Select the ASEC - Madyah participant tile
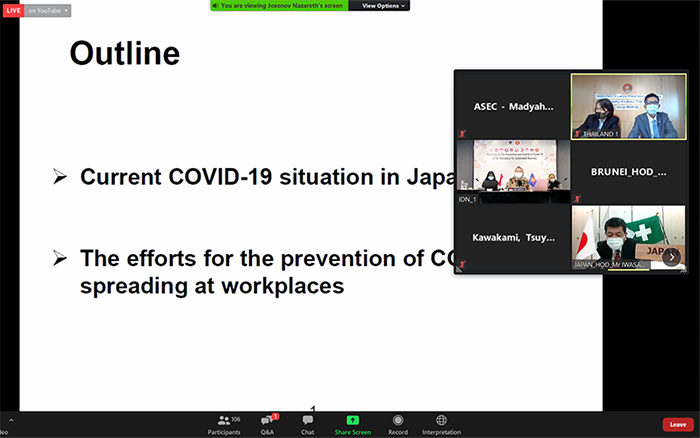 tap(511, 106)
